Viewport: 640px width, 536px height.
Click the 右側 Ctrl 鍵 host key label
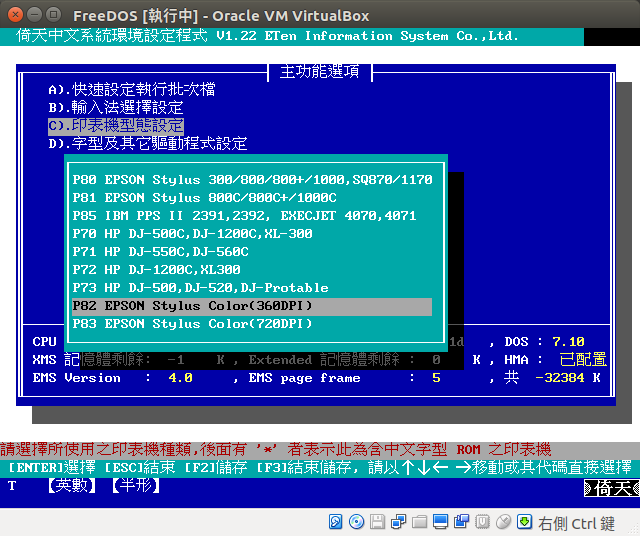[576, 523]
